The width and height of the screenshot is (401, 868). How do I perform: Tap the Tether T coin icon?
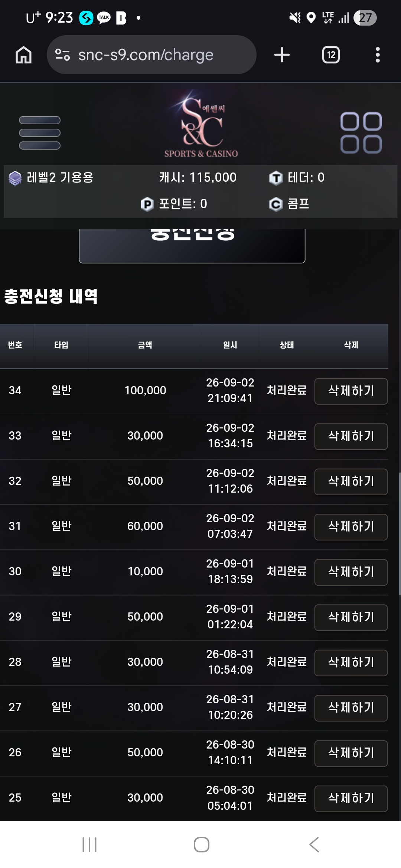point(276,178)
